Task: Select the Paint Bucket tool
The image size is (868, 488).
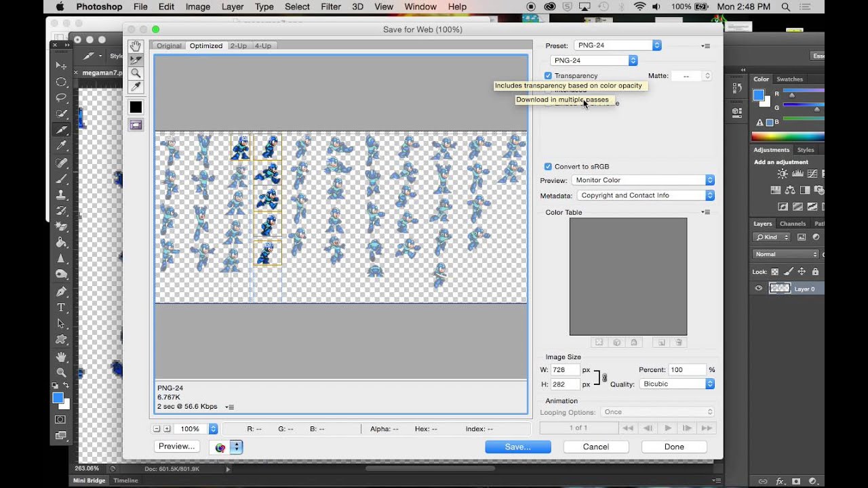Action: 62,242
